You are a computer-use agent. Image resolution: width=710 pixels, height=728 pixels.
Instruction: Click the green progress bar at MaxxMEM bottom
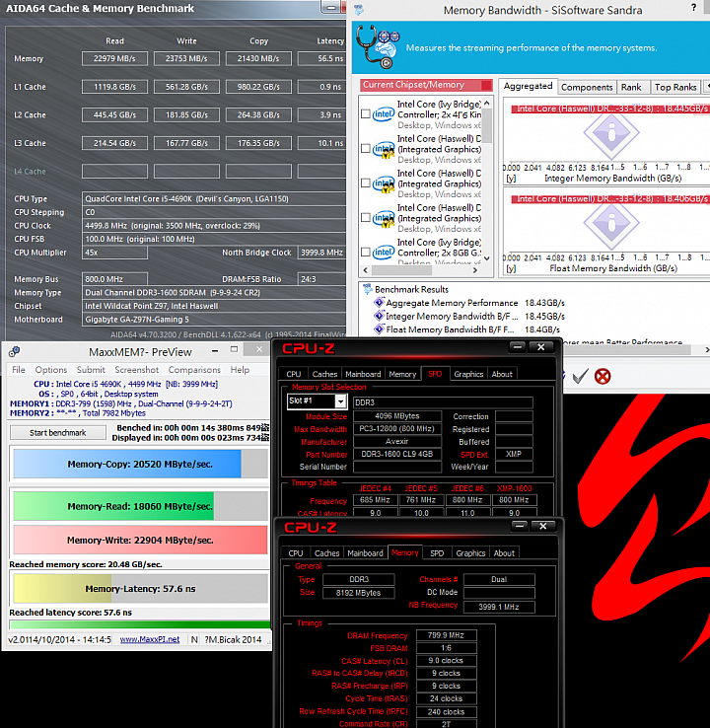pyautogui.click(x=140, y=624)
